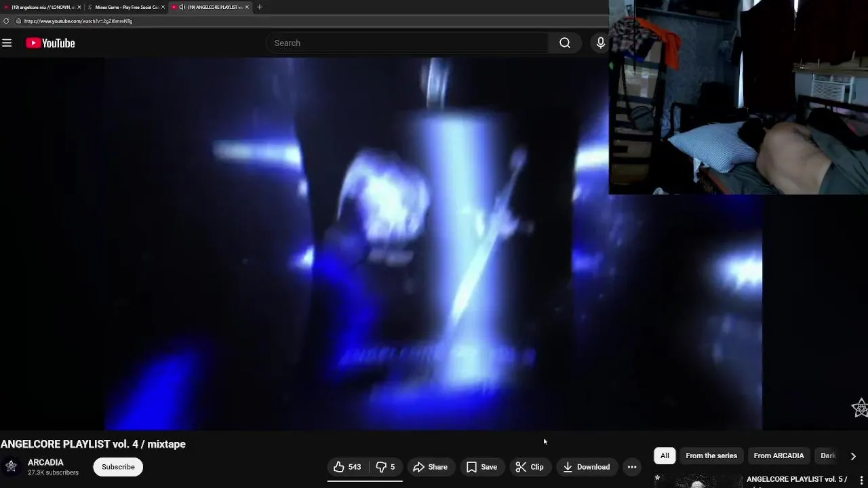Dislike the video with the thumbs down
Viewport: 868px width, 488px height.
point(385,467)
